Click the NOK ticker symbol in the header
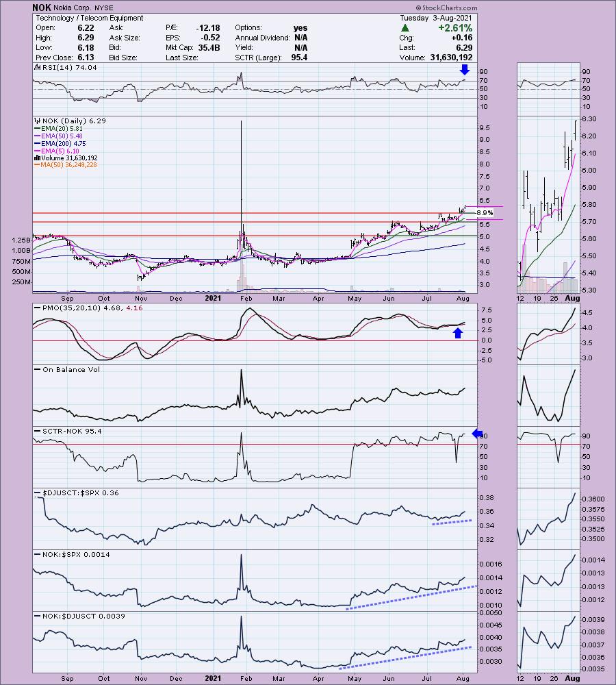The image size is (616, 685). 42,8
